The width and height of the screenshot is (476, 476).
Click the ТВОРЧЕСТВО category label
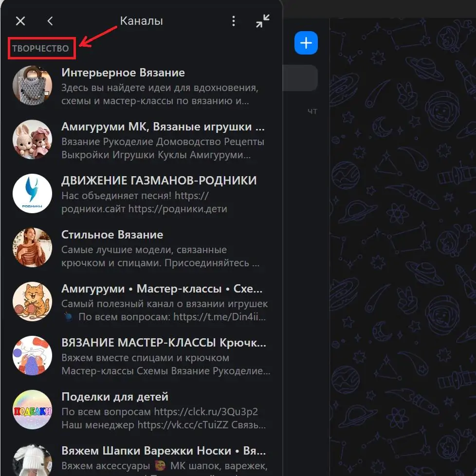(x=41, y=49)
